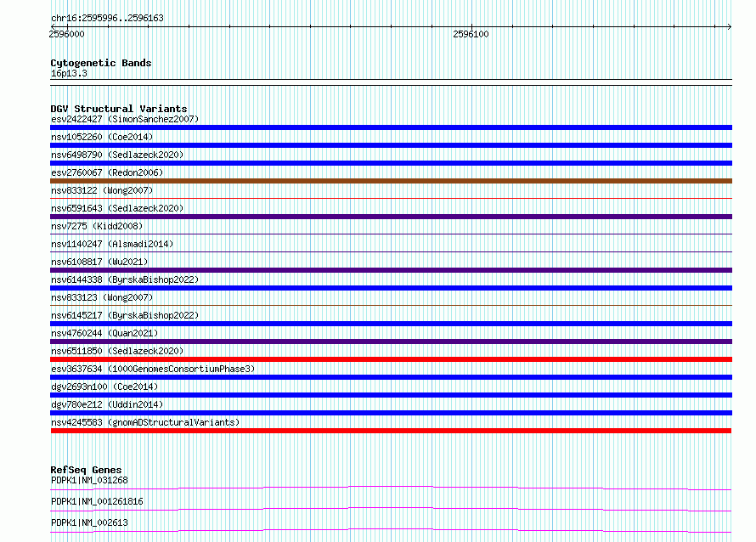756x542 pixels.
Task: Open variant nsv6591643 (Sedlazeck2020)
Action: pos(117,208)
